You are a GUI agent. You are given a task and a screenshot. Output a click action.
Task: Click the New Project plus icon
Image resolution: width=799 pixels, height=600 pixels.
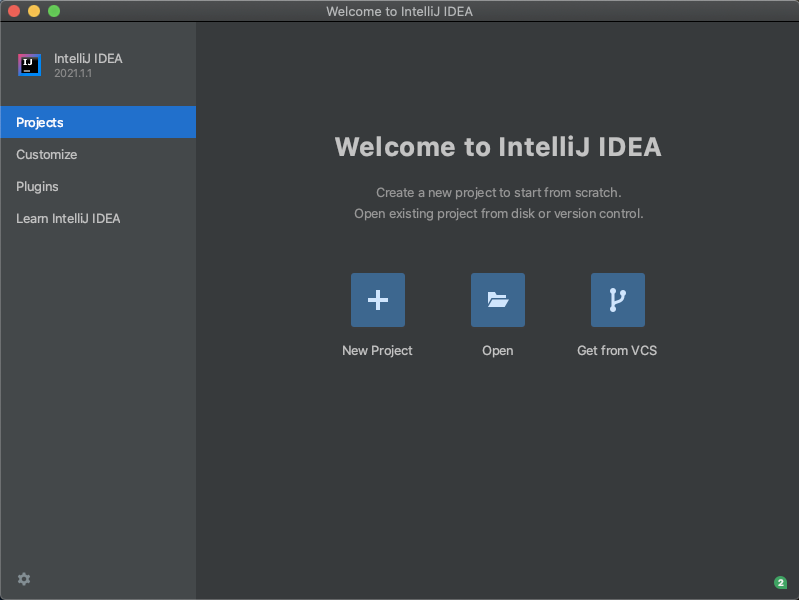tap(378, 300)
